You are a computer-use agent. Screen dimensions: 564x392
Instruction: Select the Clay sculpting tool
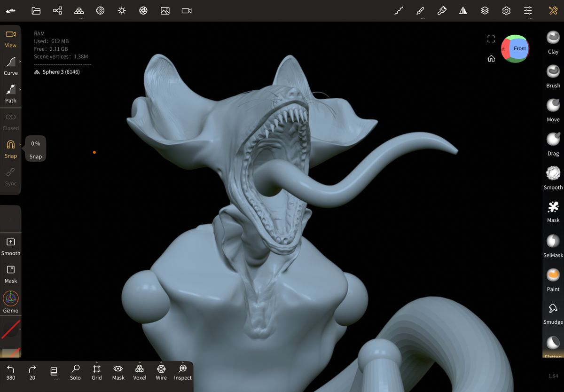(x=553, y=42)
